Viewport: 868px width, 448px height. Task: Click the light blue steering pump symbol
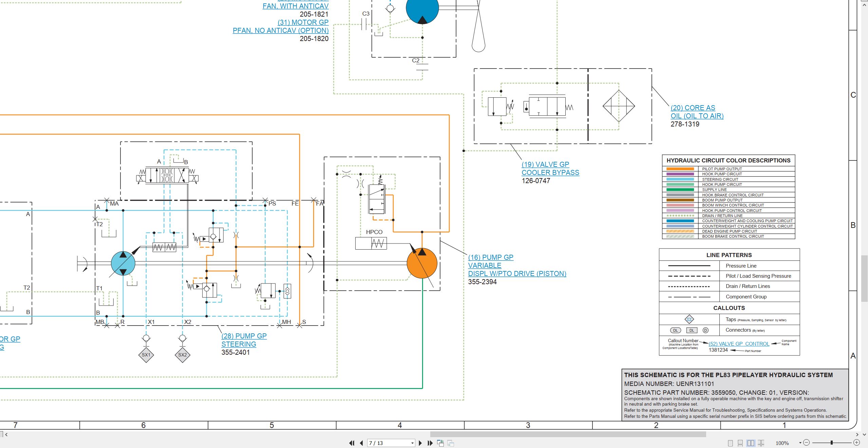(123, 263)
